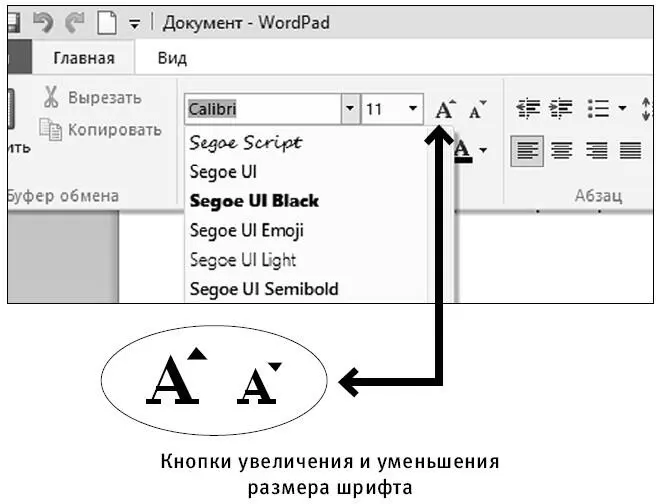Click the Undo arrow in quick access toolbar
The height and width of the screenshot is (504, 658).
(x=43, y=22)
